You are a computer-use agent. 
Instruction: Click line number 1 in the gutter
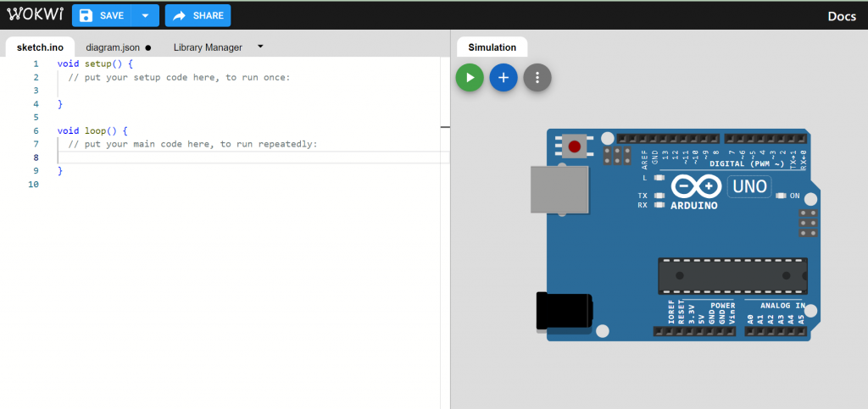coord(36,64)
